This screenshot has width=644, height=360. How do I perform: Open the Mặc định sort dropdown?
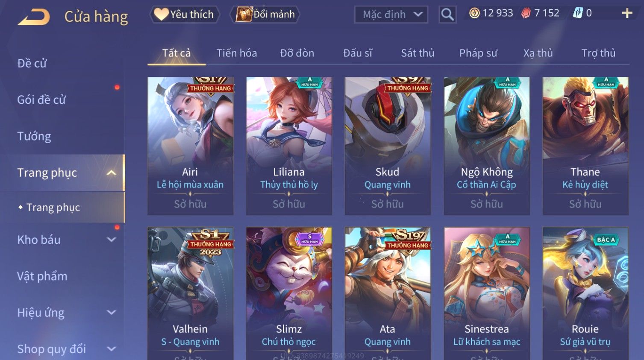(391, 15)
